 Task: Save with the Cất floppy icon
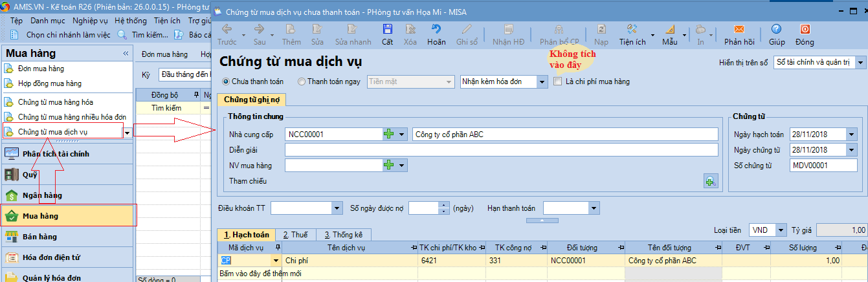pos(387,29)
